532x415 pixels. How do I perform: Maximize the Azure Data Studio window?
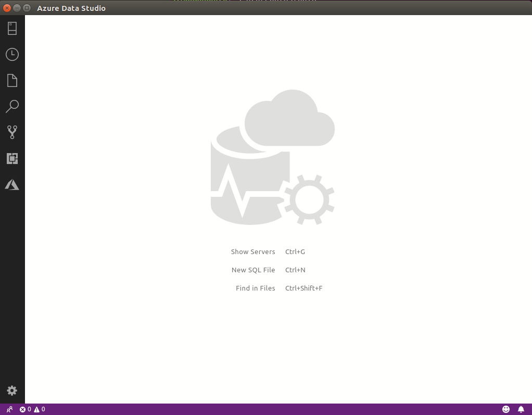27,8
